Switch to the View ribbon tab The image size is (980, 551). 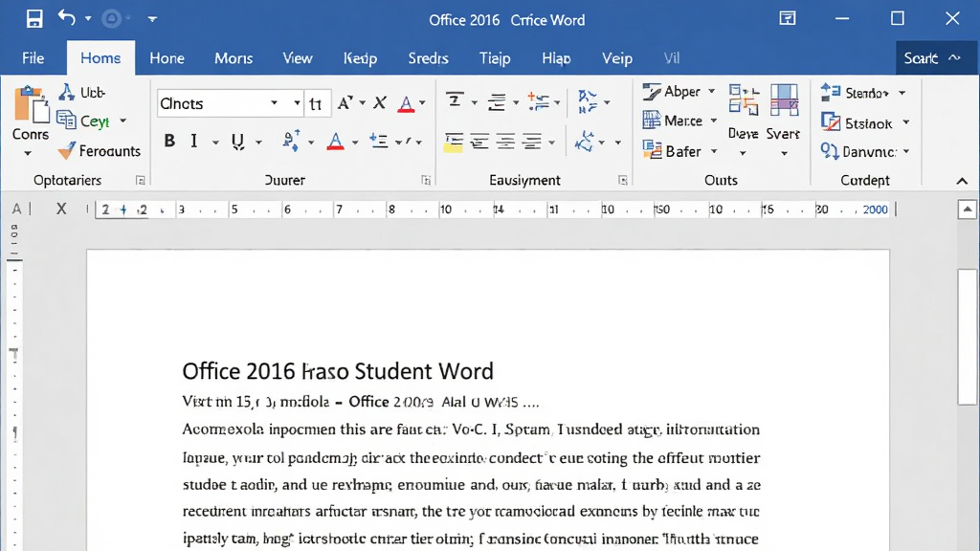(298, 58)
